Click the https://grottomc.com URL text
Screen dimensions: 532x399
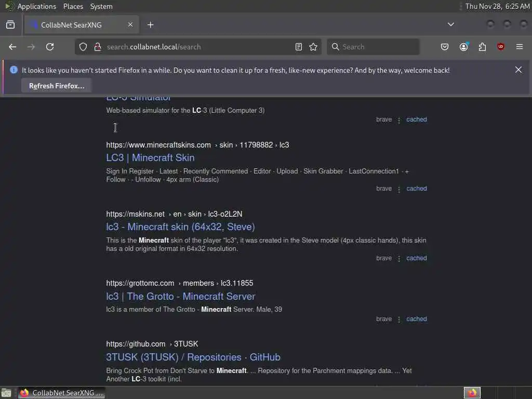click(x=140, y=283)
